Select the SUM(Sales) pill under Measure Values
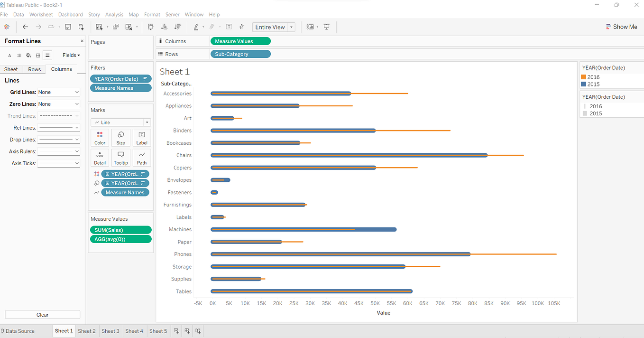The height and width of the screenshot is (338, 644). coord(120,230)
